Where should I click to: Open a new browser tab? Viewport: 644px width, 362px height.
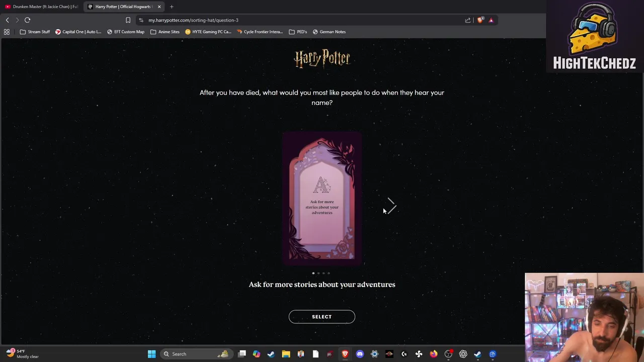point(172,7)
